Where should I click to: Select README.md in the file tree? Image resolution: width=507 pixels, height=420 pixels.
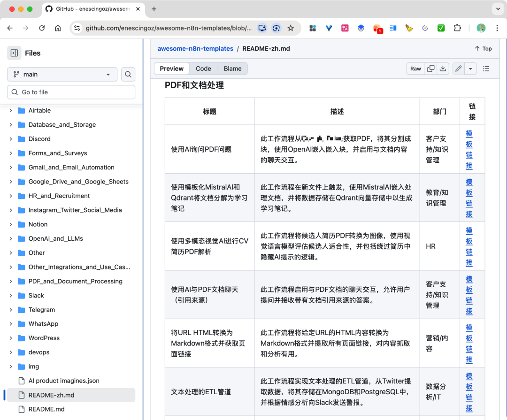coord(46,409)
